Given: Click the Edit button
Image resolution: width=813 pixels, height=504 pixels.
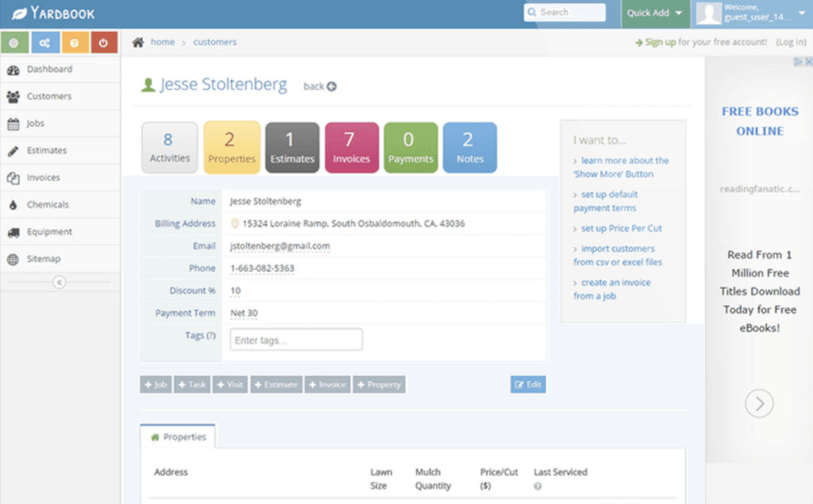Looking at the screenshot, I should tap(528, 385).
